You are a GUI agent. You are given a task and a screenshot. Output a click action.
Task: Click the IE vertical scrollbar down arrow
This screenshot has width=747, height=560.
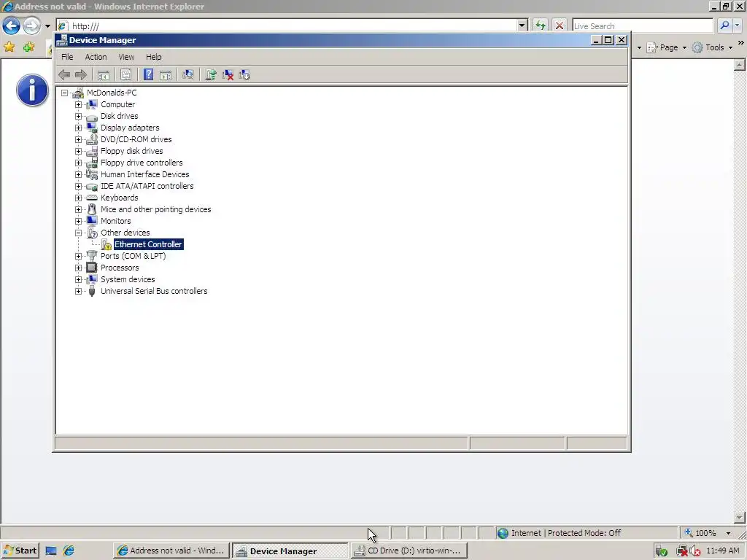740,518
